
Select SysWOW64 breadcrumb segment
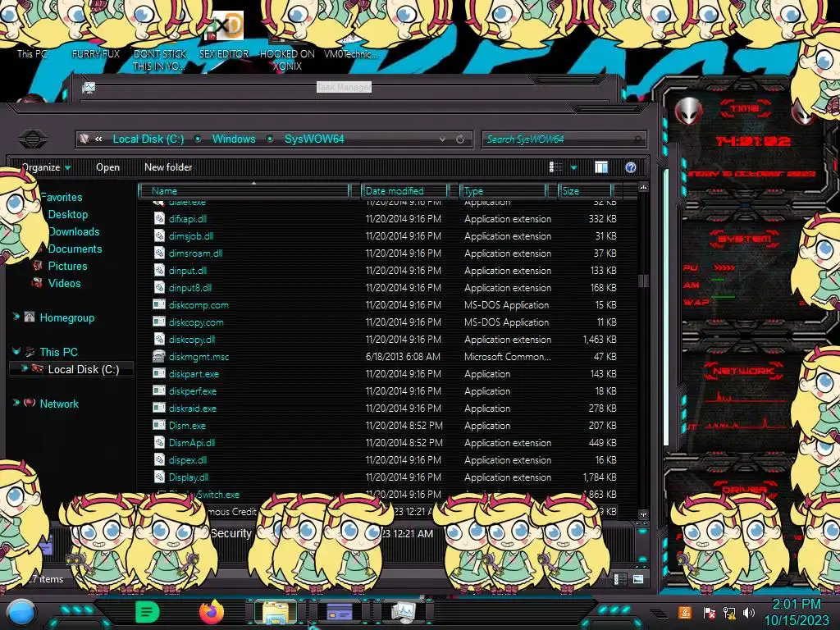314,139
